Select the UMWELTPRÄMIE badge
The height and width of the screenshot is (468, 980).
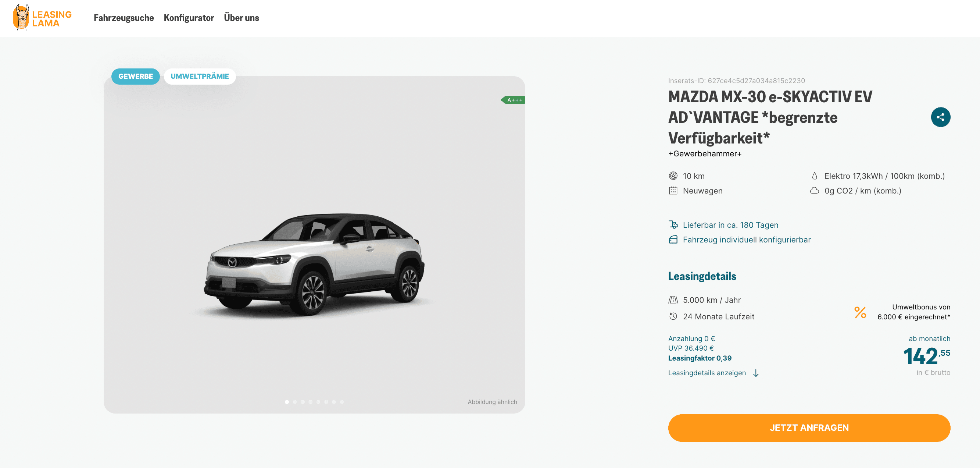point(199,76)
